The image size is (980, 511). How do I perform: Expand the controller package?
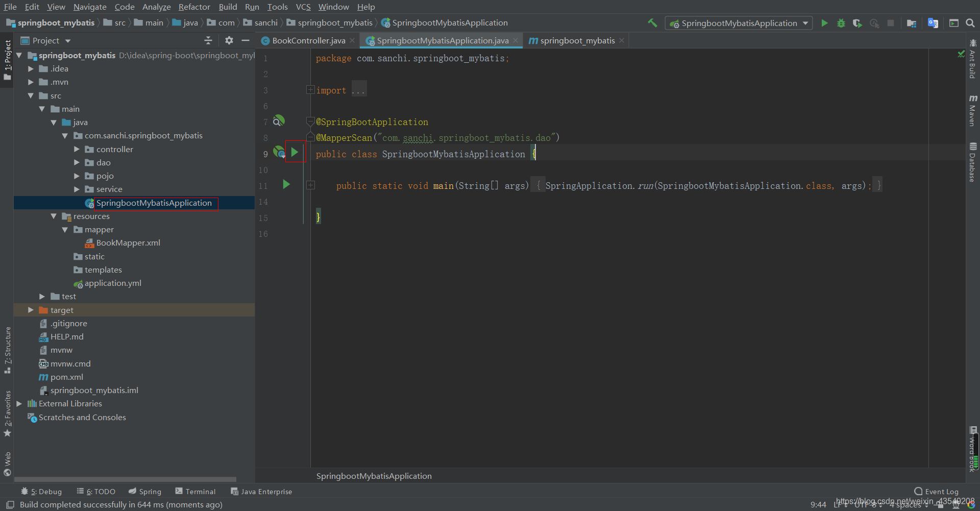coord(77,150)
